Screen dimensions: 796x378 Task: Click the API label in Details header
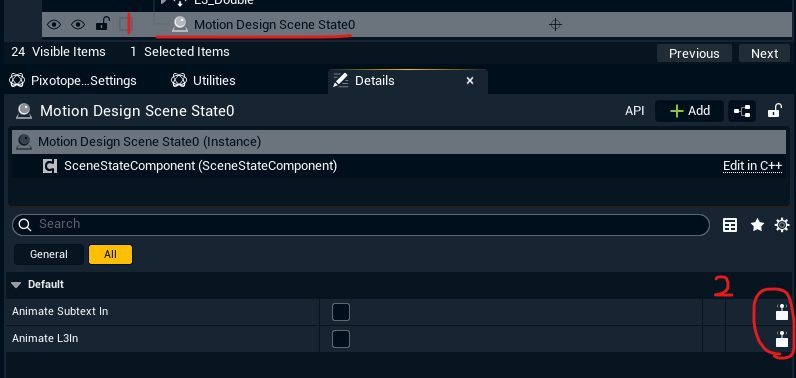(635, 111)
